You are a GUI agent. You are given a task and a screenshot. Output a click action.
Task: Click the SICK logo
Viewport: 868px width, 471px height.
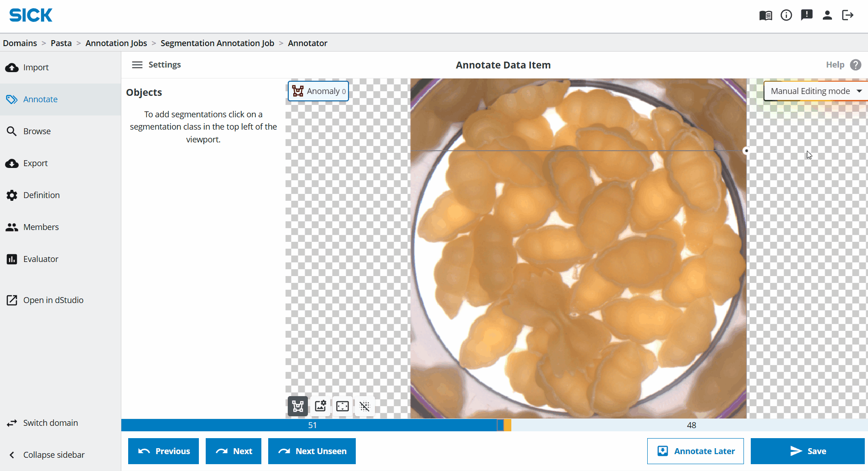click(x=31, y=16)
